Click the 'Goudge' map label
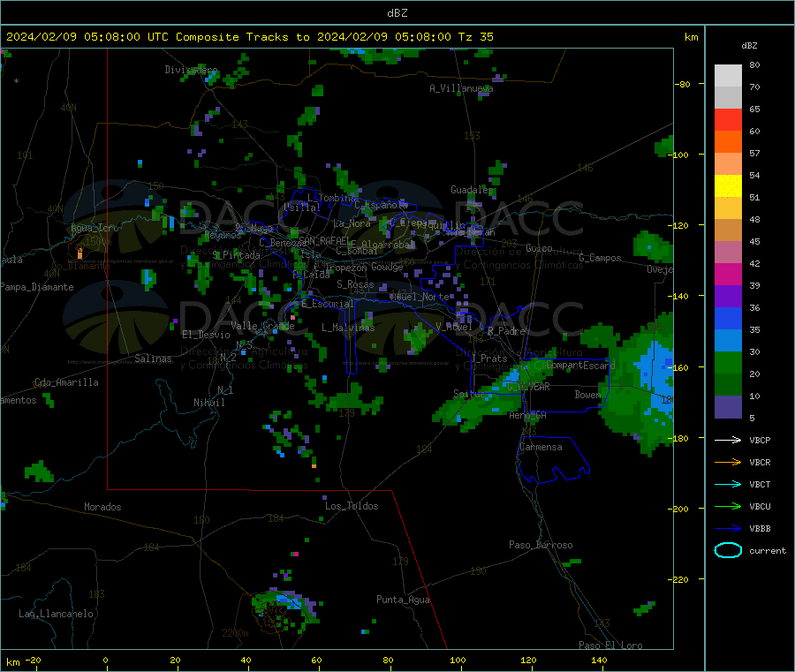The height and width of the screenshot is (672, 795). [387, 267]
